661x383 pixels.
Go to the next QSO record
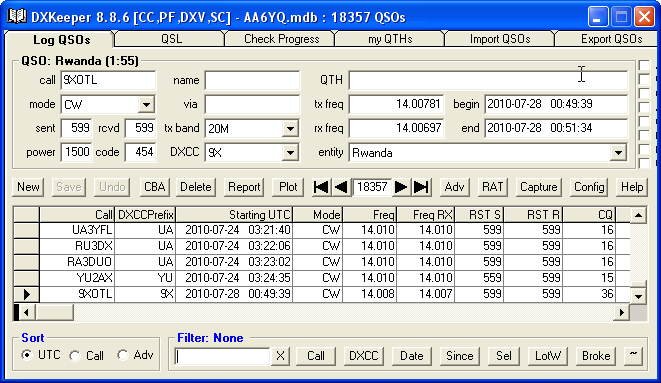pos(400,187)
